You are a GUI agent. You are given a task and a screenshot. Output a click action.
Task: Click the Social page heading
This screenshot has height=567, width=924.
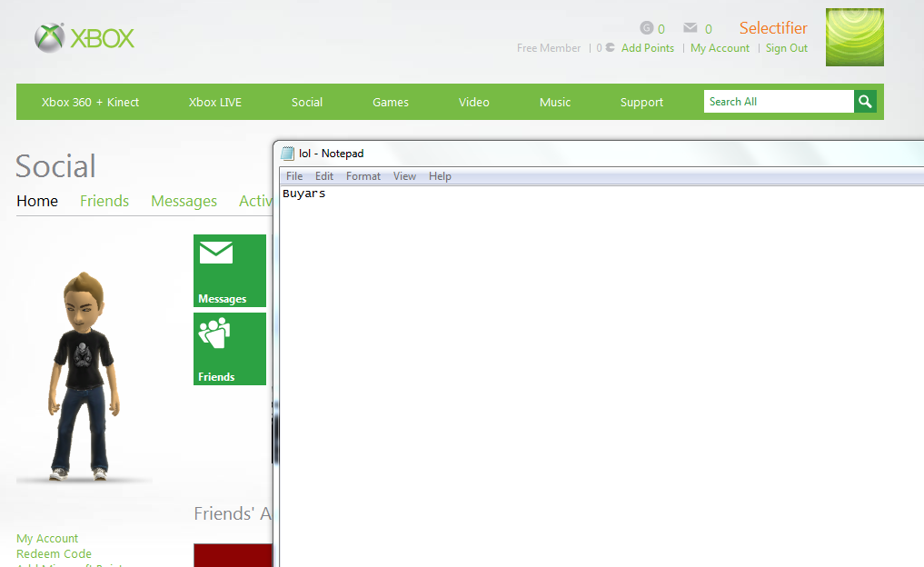[55, 166]
